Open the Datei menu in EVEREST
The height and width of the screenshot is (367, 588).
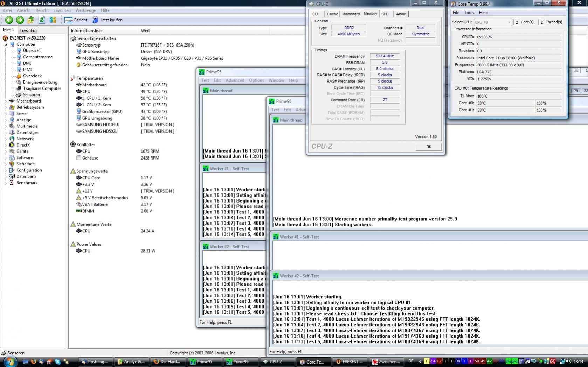click(x=7, y=10)
